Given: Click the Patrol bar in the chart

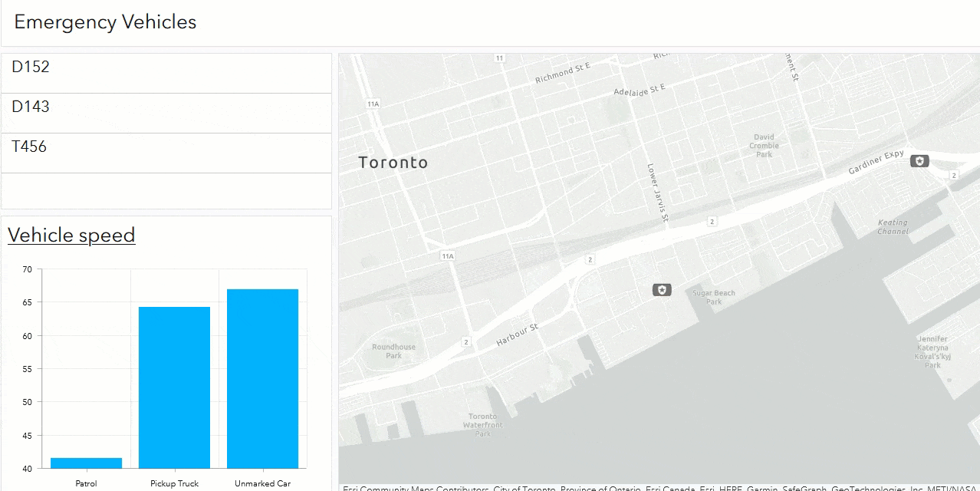Looking at the screenshot, I should [x=85, y=464].
